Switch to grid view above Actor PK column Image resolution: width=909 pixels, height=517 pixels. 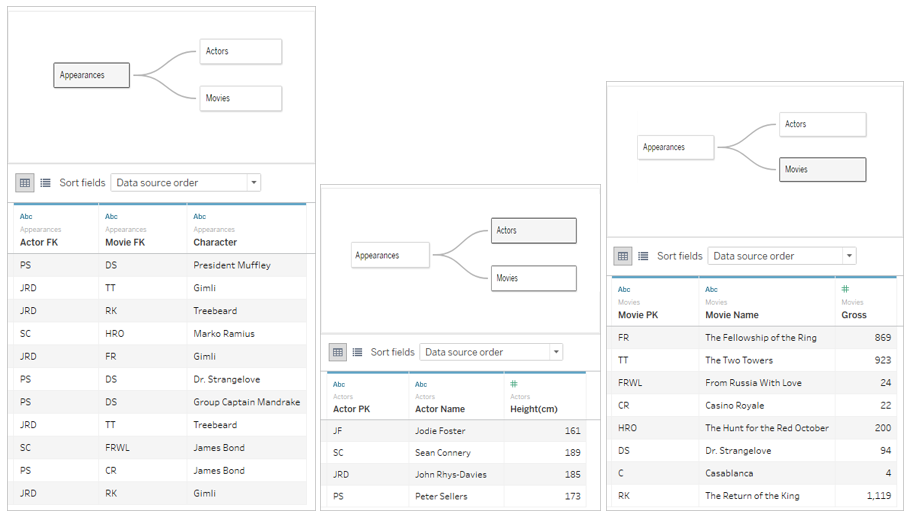coord(338,352)
